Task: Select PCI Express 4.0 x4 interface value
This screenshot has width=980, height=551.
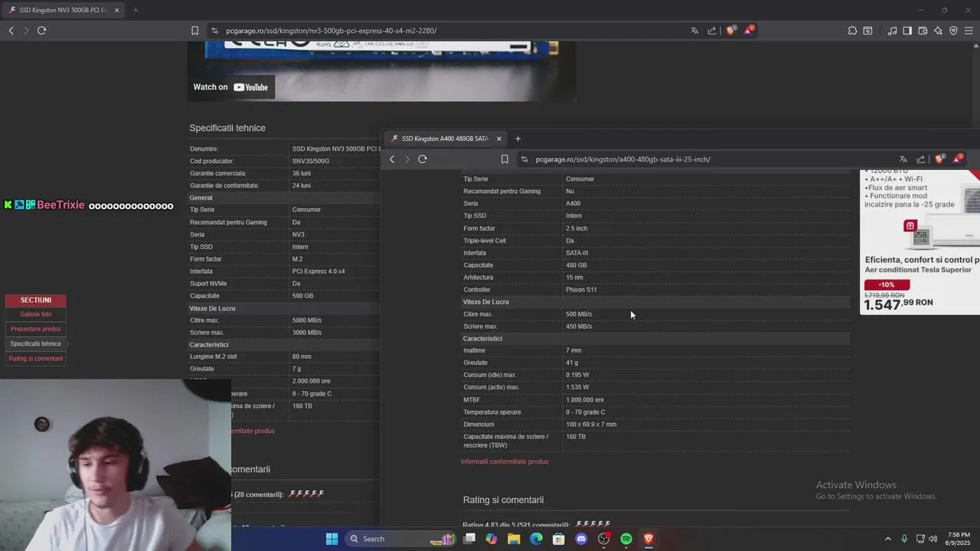Action: click(x=318, y=272)
